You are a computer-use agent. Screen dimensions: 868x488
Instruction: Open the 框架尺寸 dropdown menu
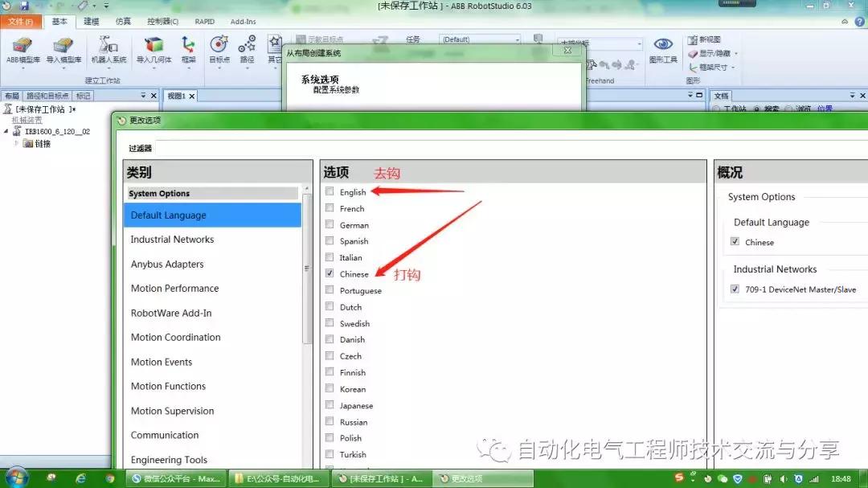tap(732, 67)
